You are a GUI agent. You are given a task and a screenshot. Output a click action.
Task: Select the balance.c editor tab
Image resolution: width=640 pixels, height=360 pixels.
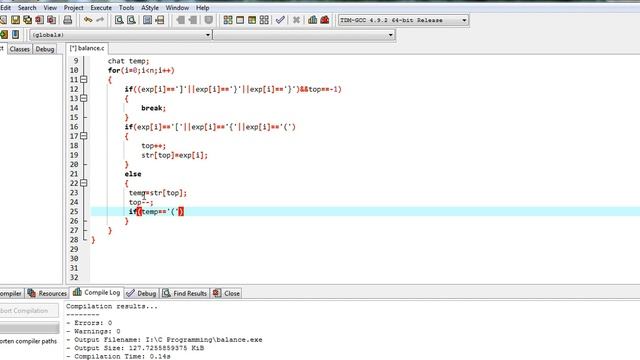pos(87,48)
